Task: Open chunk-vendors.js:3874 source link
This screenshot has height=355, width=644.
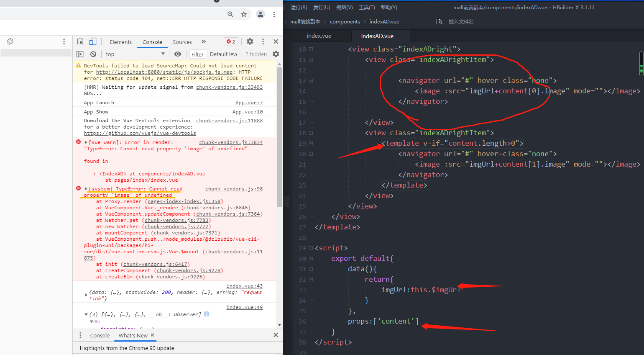Action: [x=231, y=142]
